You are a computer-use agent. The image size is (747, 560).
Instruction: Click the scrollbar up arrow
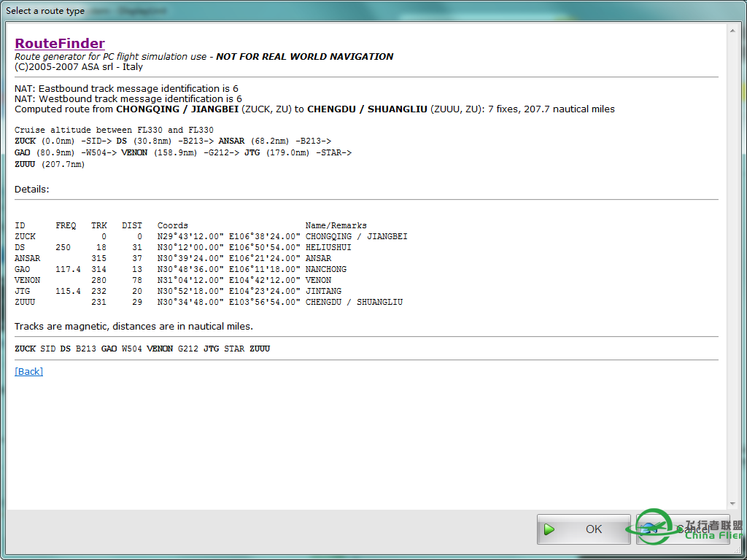pos(732,32)
